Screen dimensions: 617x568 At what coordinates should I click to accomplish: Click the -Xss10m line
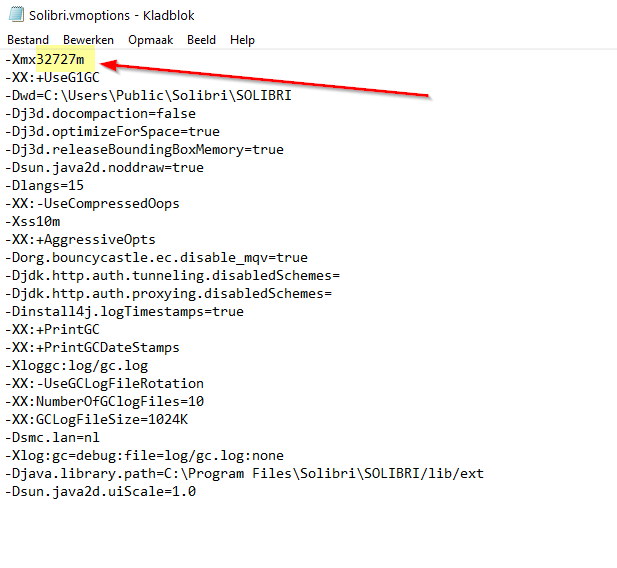[33, 221]
